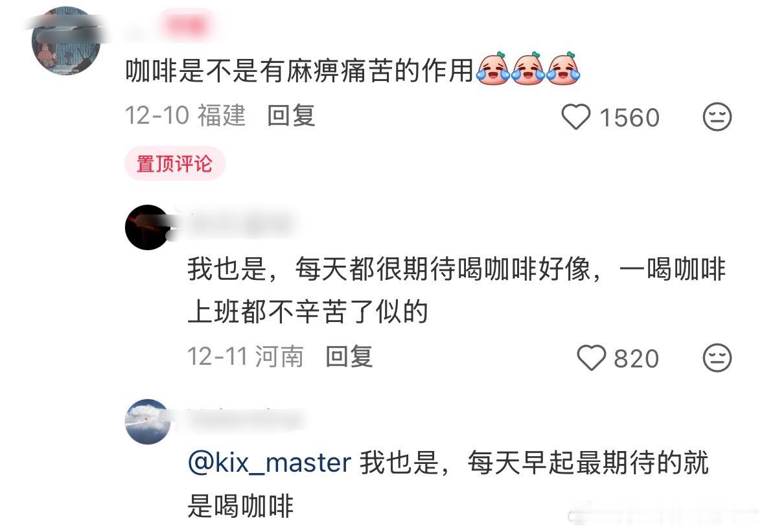The height and width of the screenshot is (532, 764).
Task: Tap the heart icon beside 820
Action: [x=592, y=358]
